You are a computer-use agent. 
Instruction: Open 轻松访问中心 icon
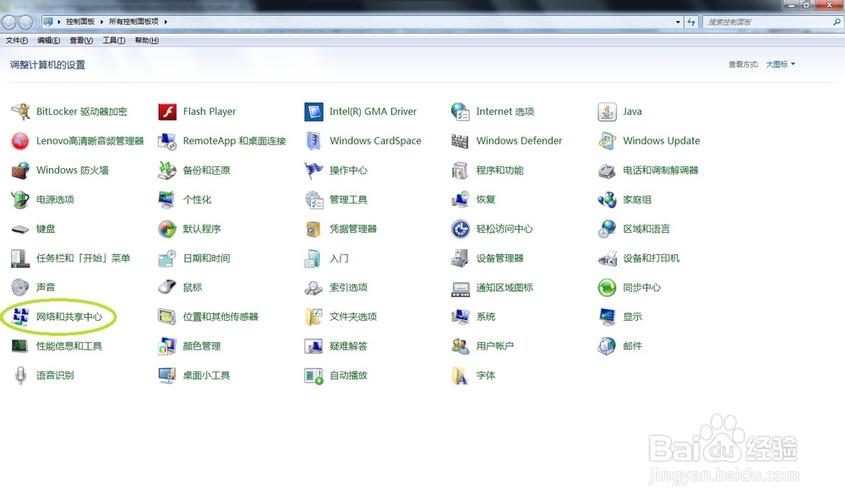pyautogui.click(x=461, y=229)
